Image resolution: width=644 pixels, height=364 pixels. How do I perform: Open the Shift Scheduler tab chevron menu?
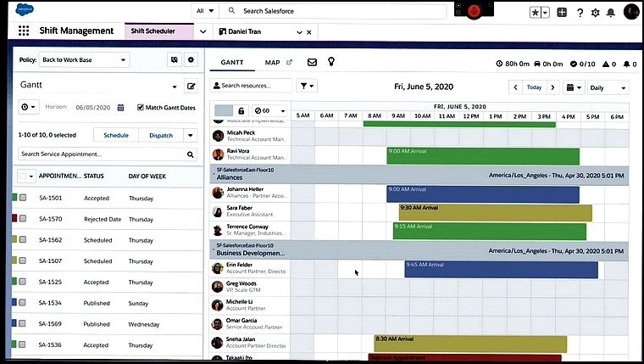coord(203,31)
